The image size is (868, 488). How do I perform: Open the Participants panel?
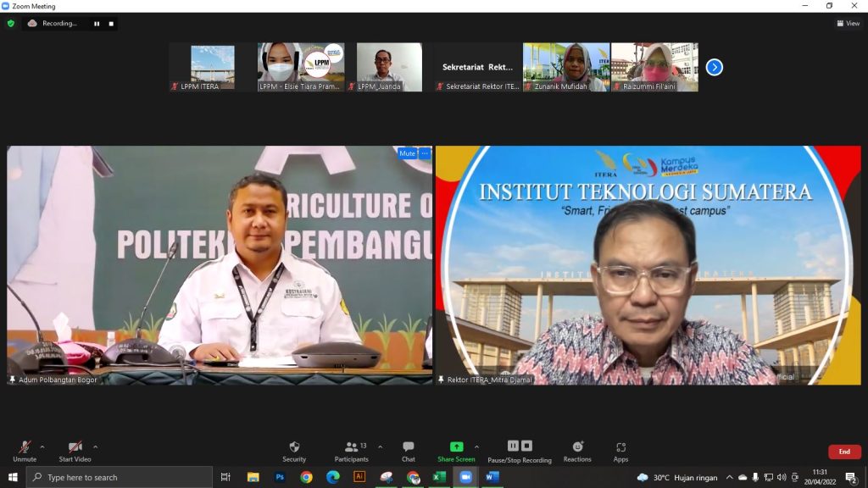351,452
